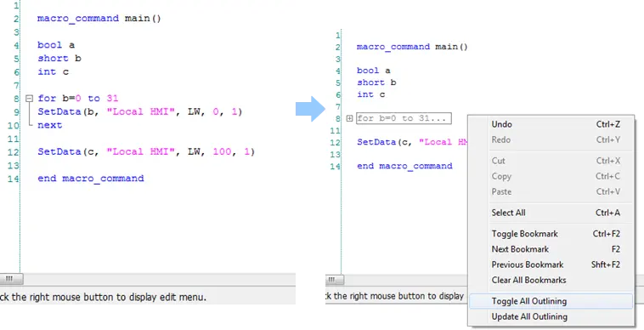Expand the collapsed for loop in right editor
This screenshot has height=330, width=644.
(x=349, y=118)
